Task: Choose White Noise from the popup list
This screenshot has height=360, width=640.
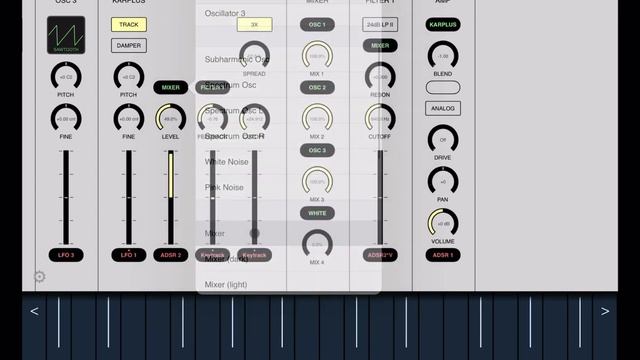Action: 288,162
